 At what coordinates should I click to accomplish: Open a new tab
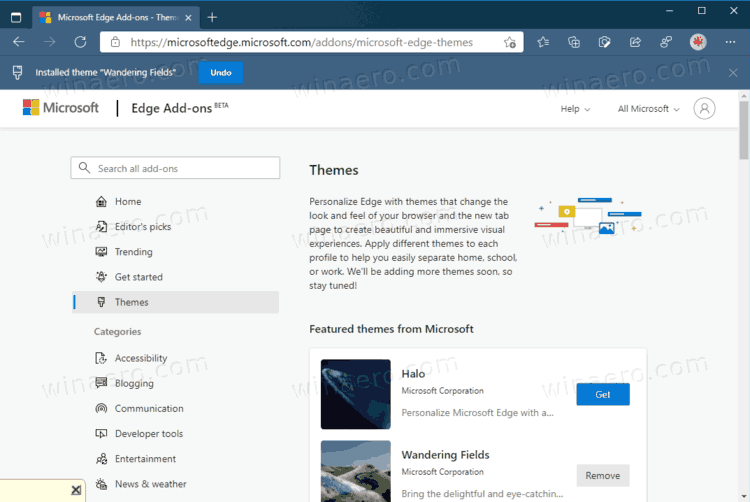pyautogui.click(x=212, y=18)
